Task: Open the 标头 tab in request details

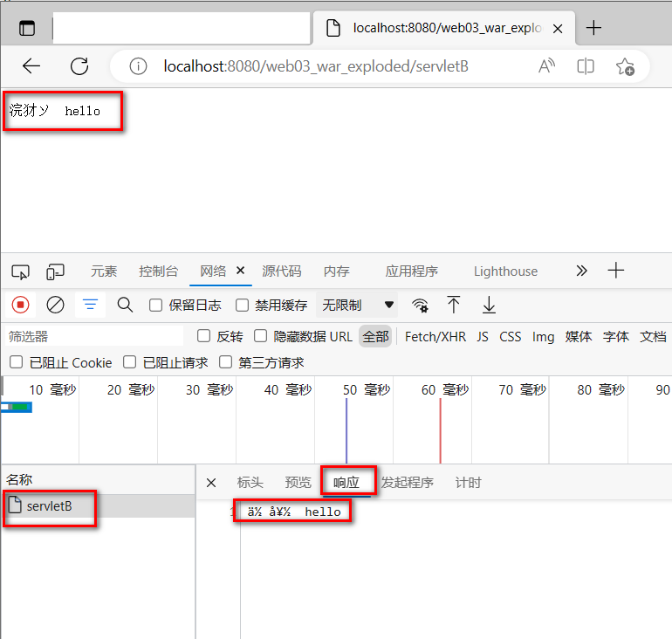Action: (250, 483)
